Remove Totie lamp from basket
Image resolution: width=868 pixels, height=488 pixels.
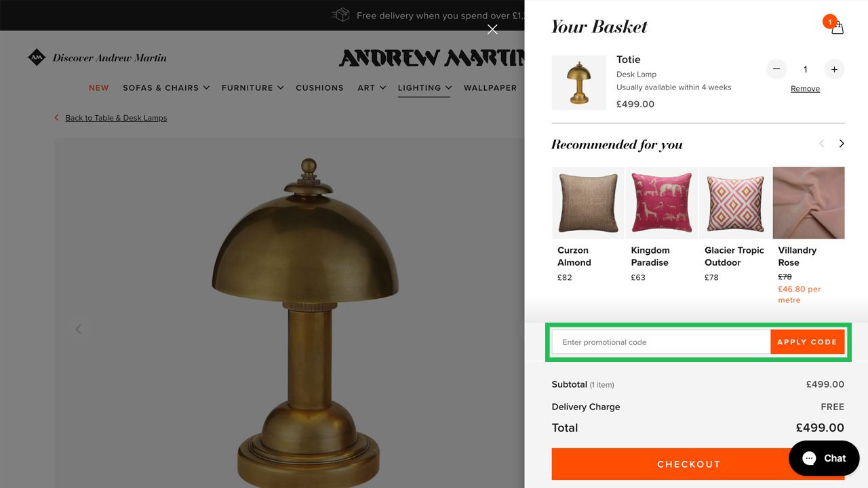(805, 89)
